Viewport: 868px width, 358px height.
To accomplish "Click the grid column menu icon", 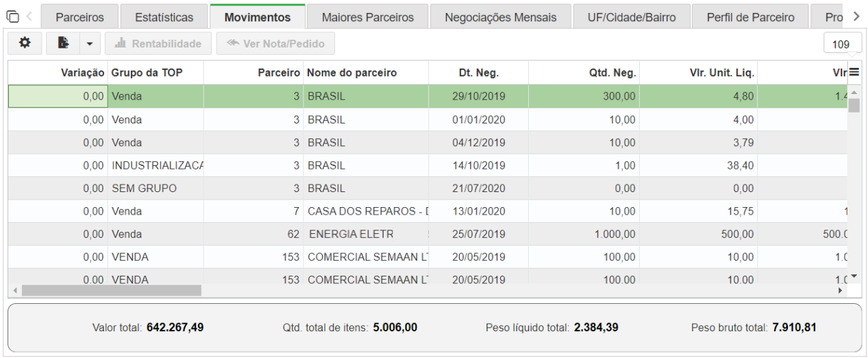I will (854, 72).
